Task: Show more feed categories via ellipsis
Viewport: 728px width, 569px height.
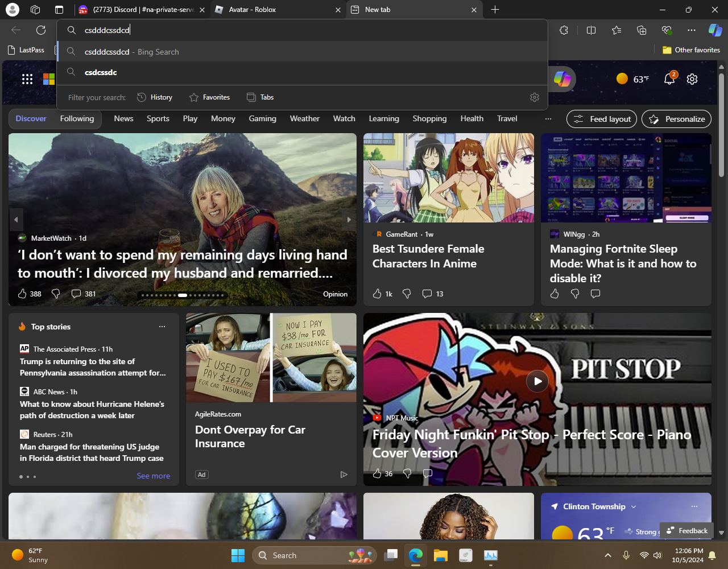Action: click(548, 119)
